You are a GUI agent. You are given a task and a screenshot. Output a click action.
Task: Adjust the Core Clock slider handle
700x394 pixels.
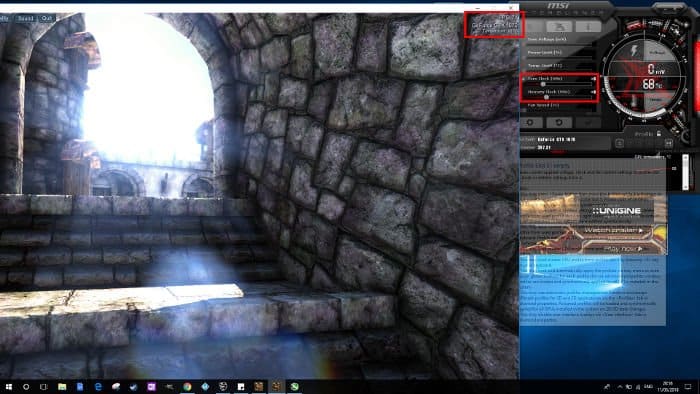click(543, 84)
